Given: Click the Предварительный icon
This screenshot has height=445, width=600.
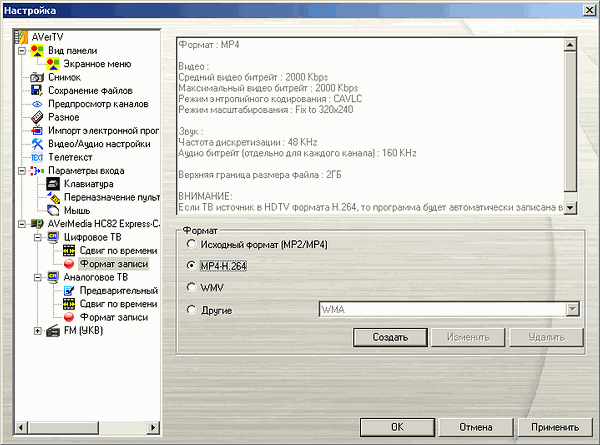Looking at the screenshot, I should click(x=69, y=291).
